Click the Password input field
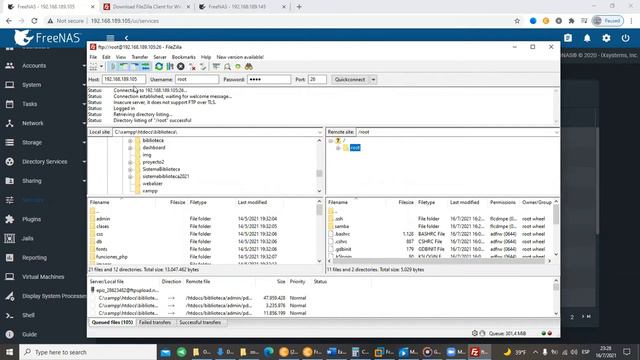The height and width of the screenshot is (360, 640). (269, 79)
